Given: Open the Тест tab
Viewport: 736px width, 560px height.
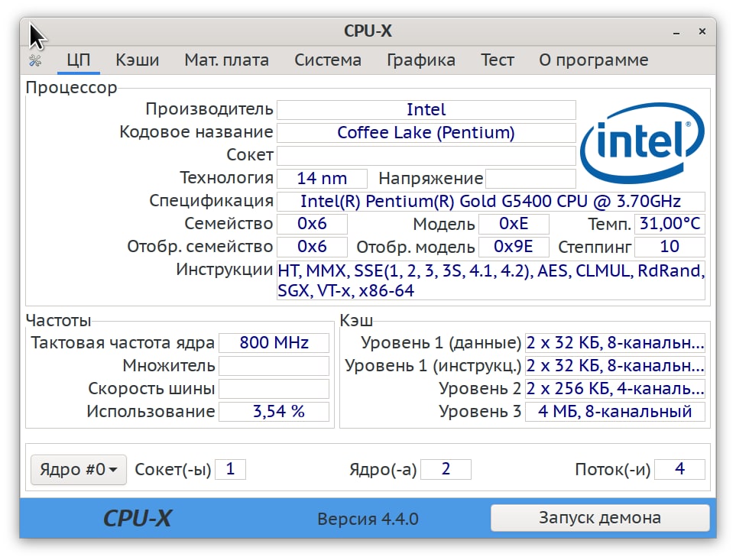Looking at the screenshot, I should (x=497, y=60).
